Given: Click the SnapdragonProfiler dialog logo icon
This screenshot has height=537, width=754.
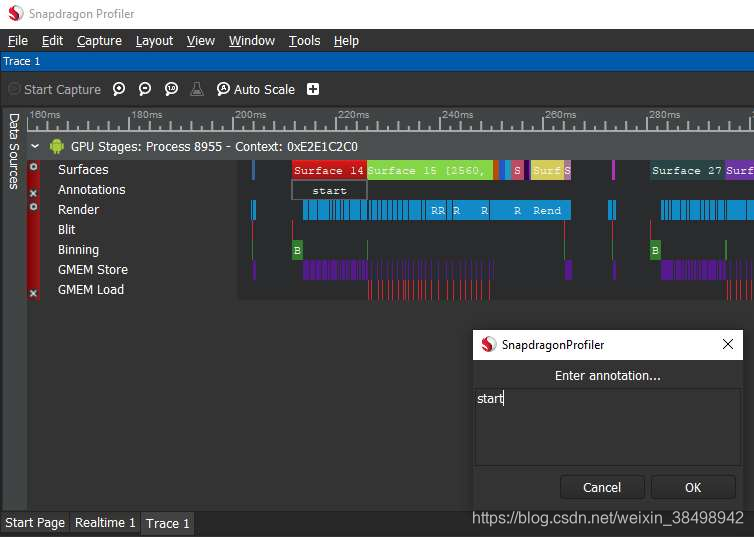Looking at the screenshot, I should point(488,344).
